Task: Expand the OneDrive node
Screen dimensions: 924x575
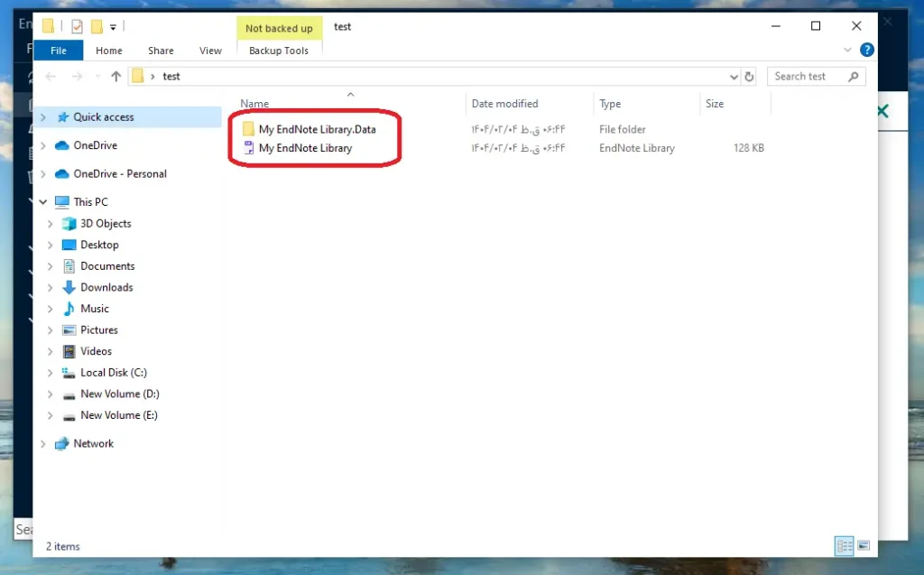Action: [x=43, y=145]
